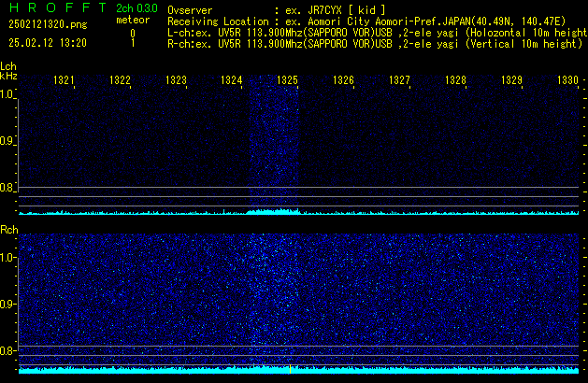
Task: Click the Lch 1.0 frequency label
Action: [x=7, y=94]
